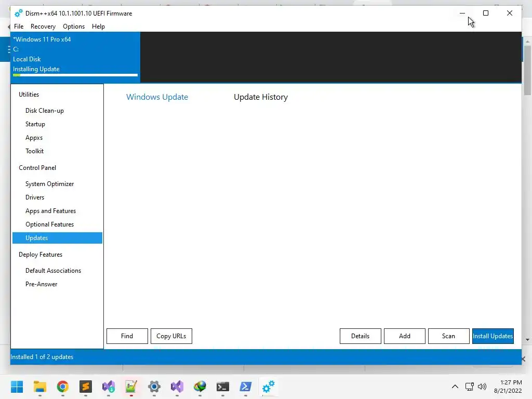The width and height of the screenshot is (532, 399).
Task: Open the Help menu
Action: (98, 26)
